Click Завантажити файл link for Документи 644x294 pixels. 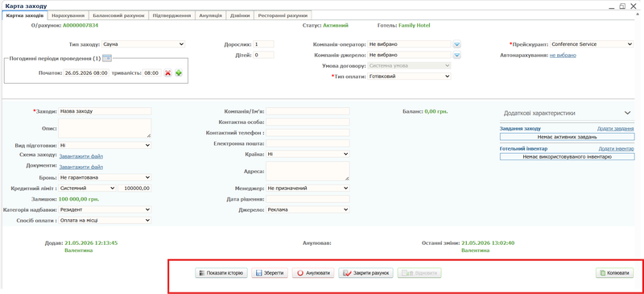pos(81,167)
